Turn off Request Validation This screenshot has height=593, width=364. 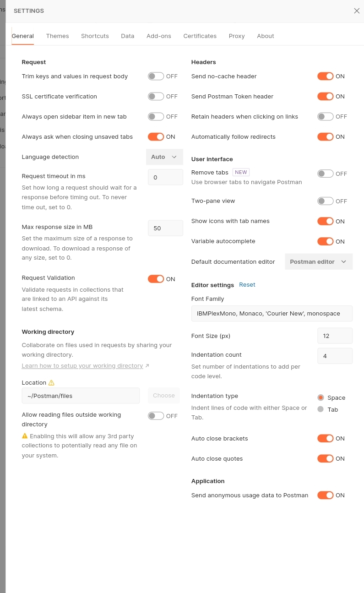click(x=155, y=278)
